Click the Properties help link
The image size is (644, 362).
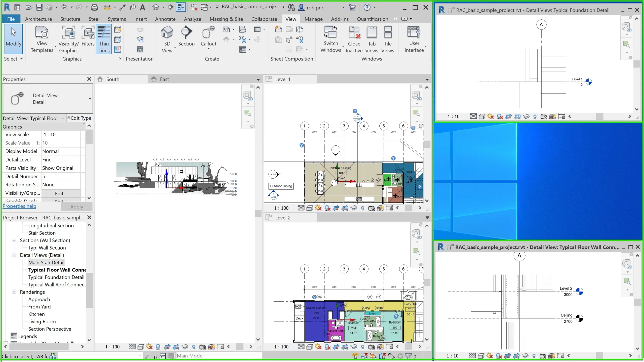coord(19,206)
